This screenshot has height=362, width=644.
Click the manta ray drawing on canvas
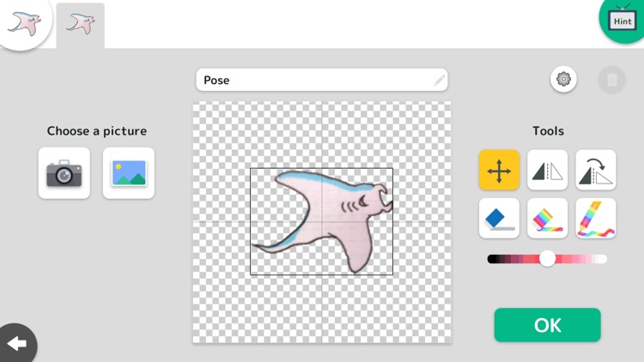pyautogui.click(x=323, y=220)
